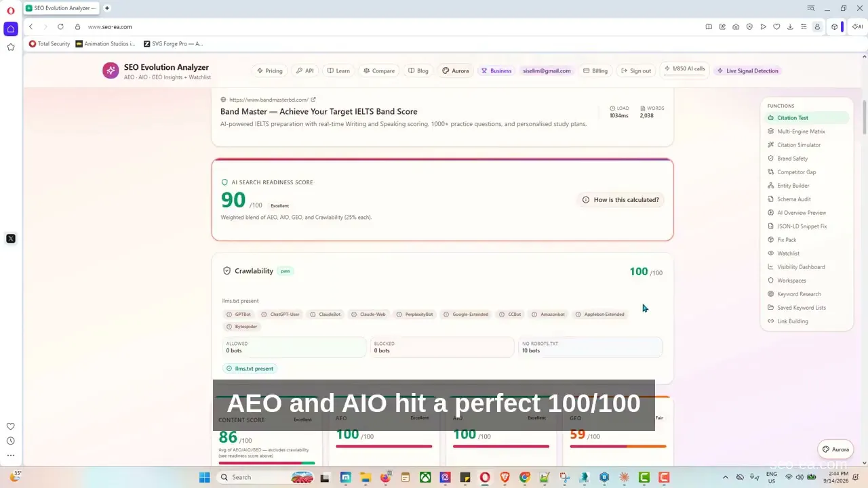
Task: Click the Business plan badge
Action: [496, 70]
